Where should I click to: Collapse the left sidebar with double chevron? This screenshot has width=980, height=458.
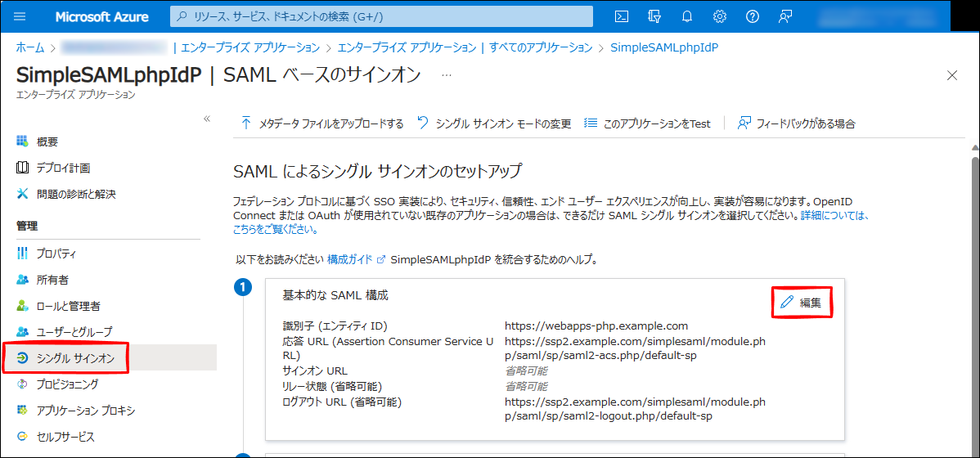click(207, 119)
